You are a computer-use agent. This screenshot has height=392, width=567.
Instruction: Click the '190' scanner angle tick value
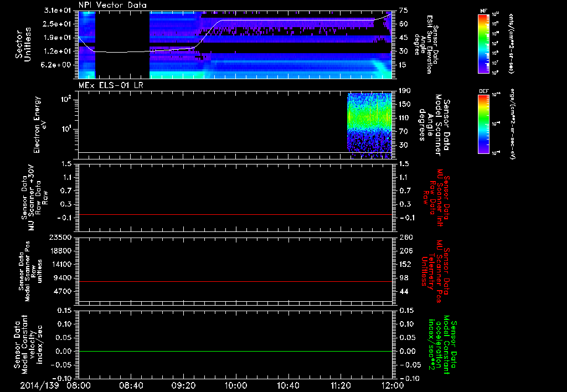tap(406, 91)
